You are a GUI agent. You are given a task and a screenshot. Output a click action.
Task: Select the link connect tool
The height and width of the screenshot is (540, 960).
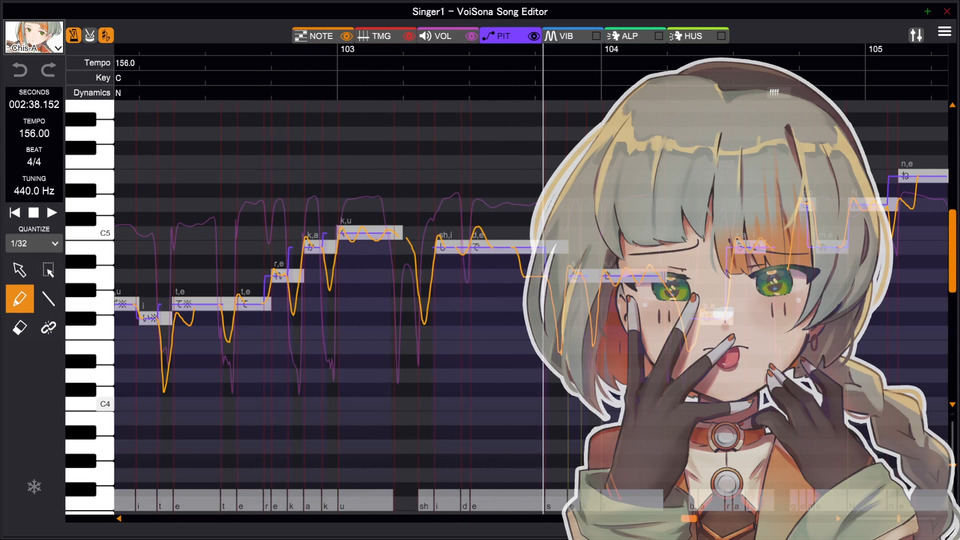(x=48, y=328)
